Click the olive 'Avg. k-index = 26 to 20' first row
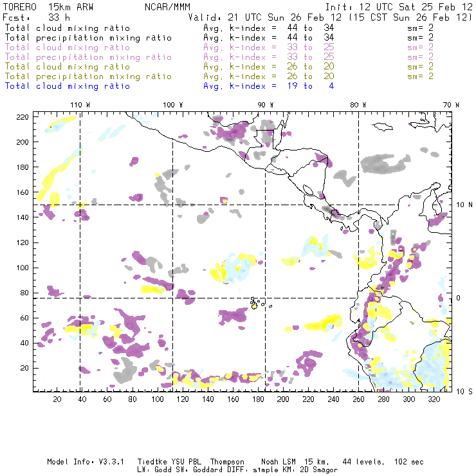 coord(269,66)
